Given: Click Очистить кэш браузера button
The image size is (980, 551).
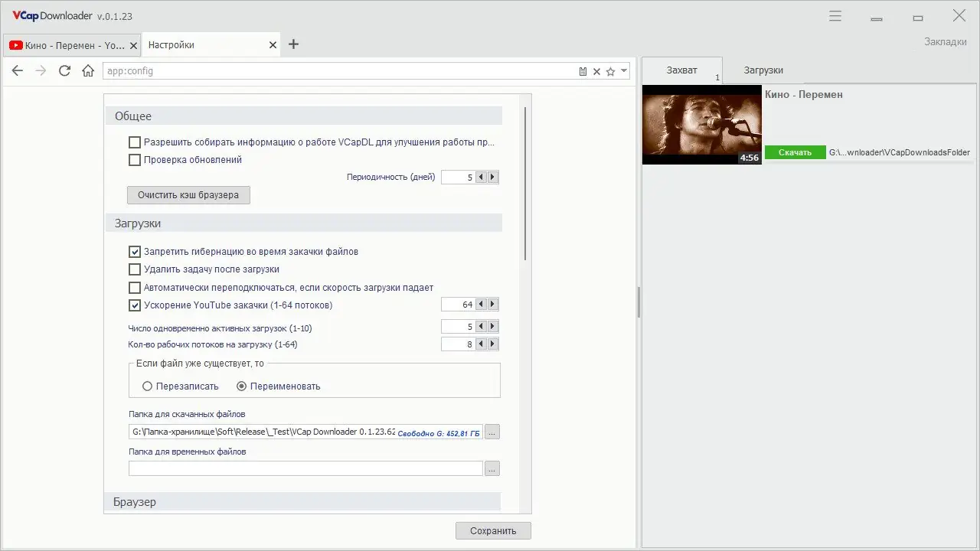Looking at the screenshot, I should click(188, 195).
